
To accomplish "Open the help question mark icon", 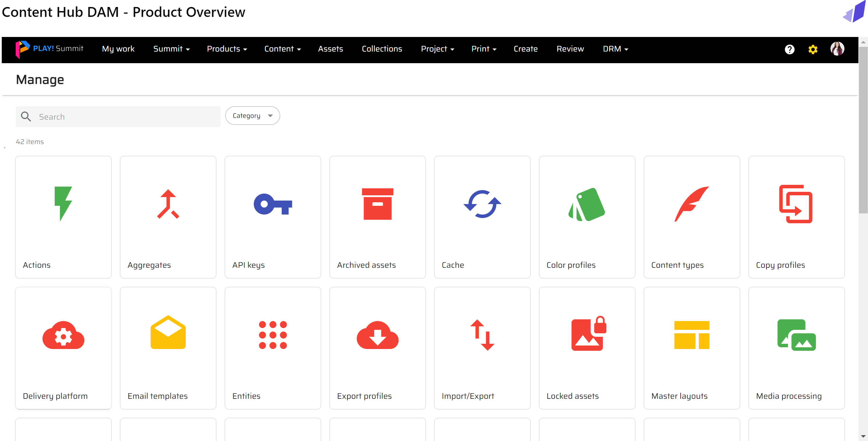I will coord(789,49).
